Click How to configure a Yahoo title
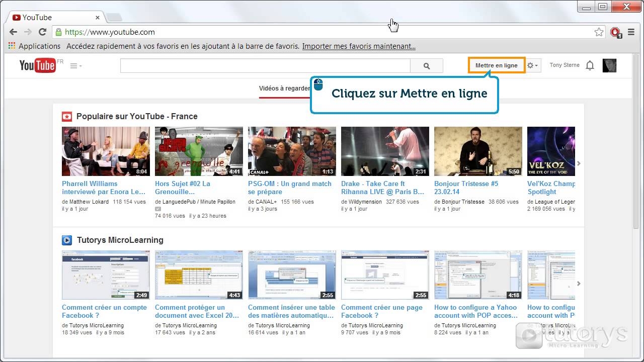The width and height of the screenshot is (644, 362). pos(476,311)
